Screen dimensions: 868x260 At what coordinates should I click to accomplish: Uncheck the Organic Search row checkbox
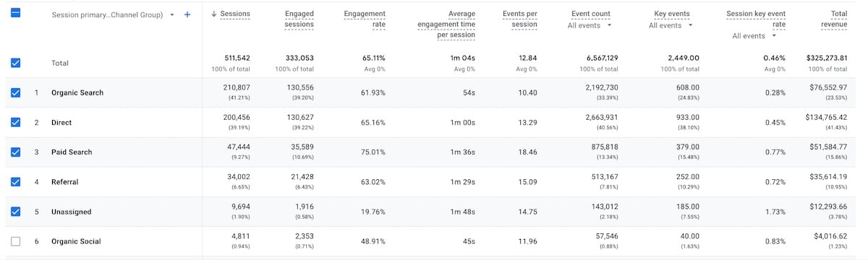[x=15, y=92]
